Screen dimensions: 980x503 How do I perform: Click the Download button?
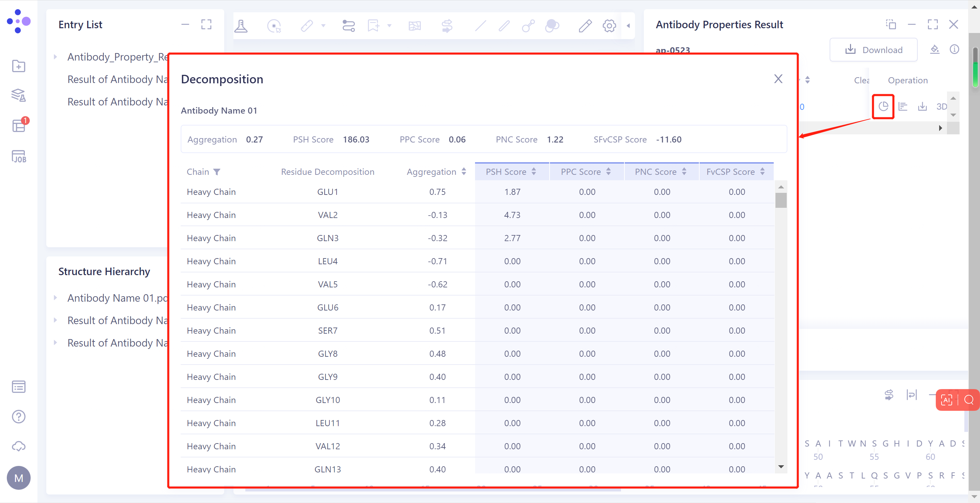tap(873, 50)
